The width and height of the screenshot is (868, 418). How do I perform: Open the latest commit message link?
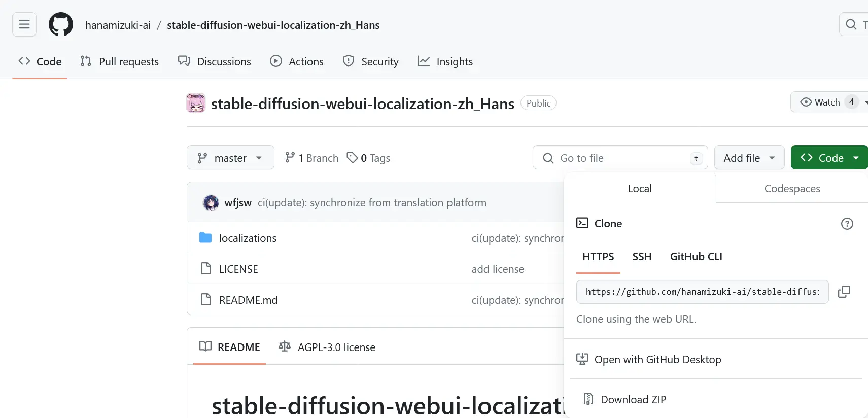click(x=372, y=203)
